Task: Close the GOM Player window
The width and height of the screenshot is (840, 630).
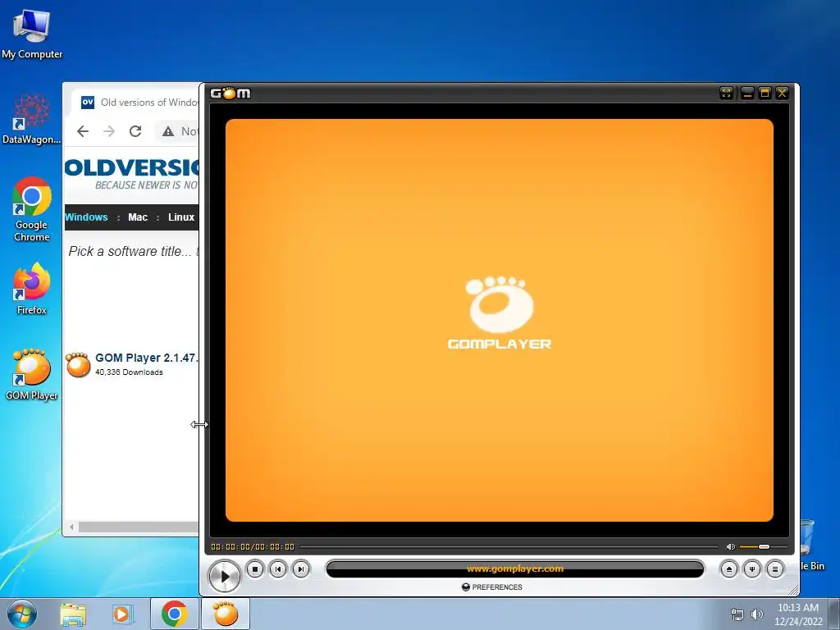Action: tap(782, 94)
